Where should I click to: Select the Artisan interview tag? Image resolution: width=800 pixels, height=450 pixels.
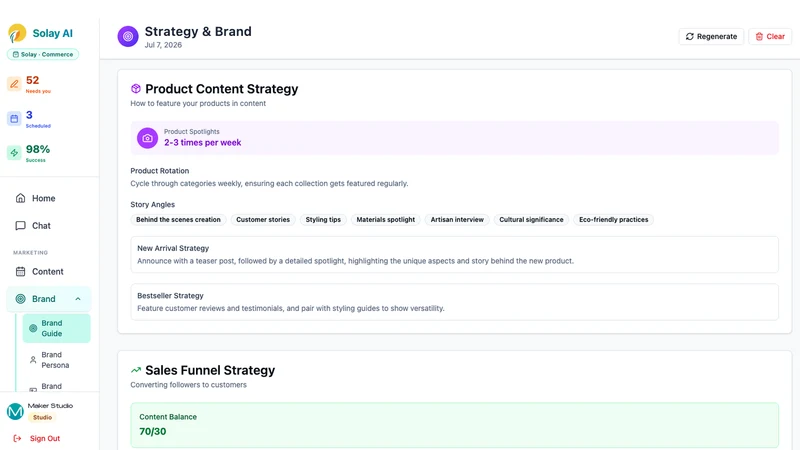[x=457, y=219]
